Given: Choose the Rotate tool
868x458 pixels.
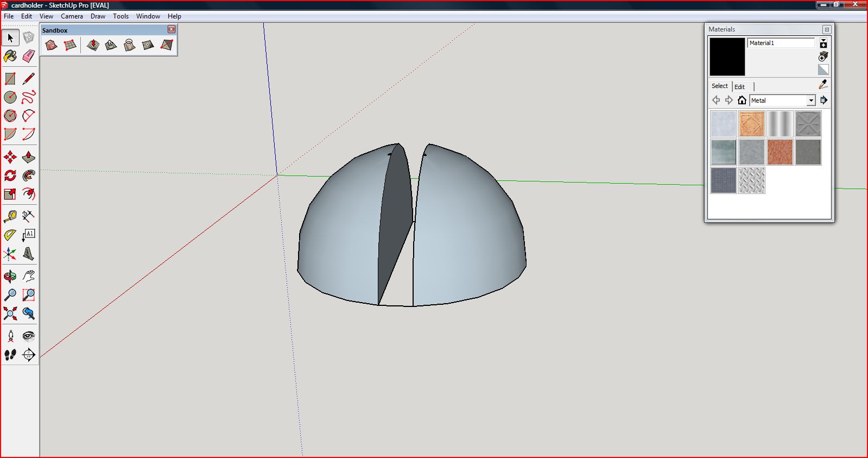Looking at the screenshot, I should click(x=10, y=175).
